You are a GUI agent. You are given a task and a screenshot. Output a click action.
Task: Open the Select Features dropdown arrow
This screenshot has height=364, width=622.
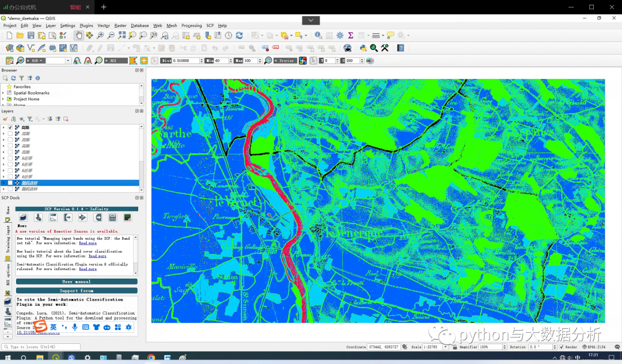click(262, 36)
